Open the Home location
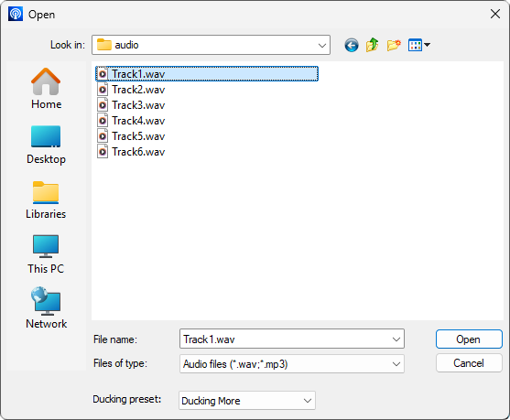 [46, 89]
